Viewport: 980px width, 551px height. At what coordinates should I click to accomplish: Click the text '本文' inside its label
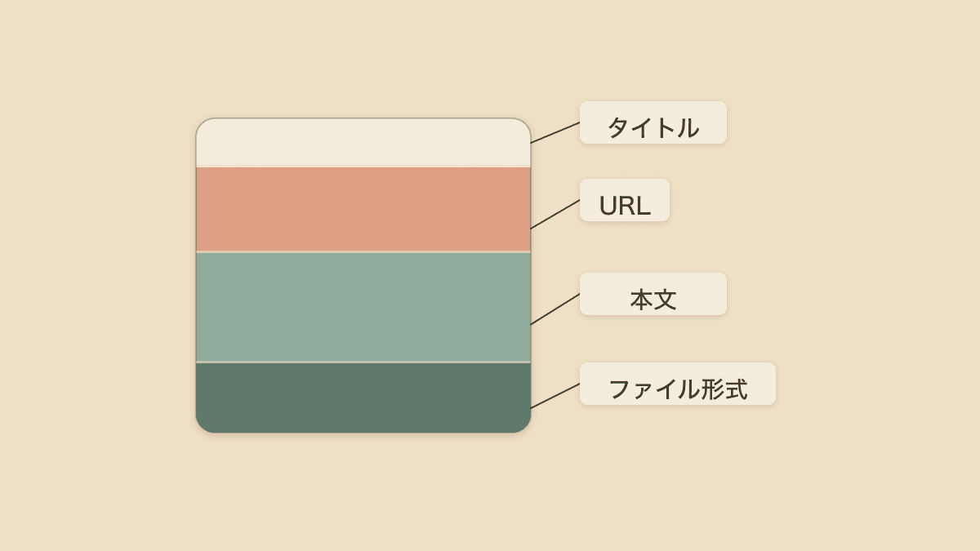click(653, 300)
